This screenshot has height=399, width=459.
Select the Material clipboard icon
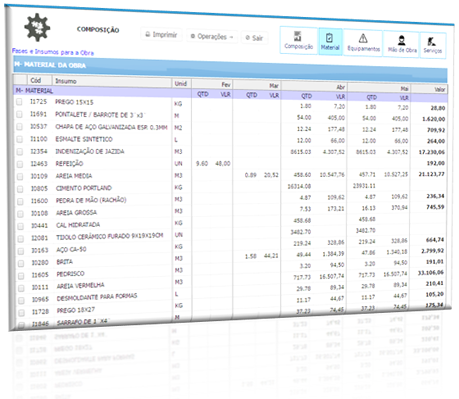coord(329,37)
